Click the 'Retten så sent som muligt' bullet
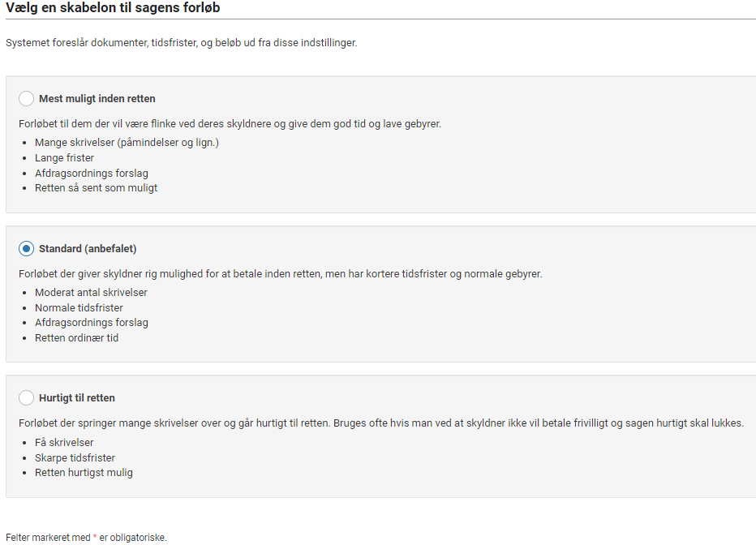The width and height of the screenshot is (756, 545). point(96,188)
